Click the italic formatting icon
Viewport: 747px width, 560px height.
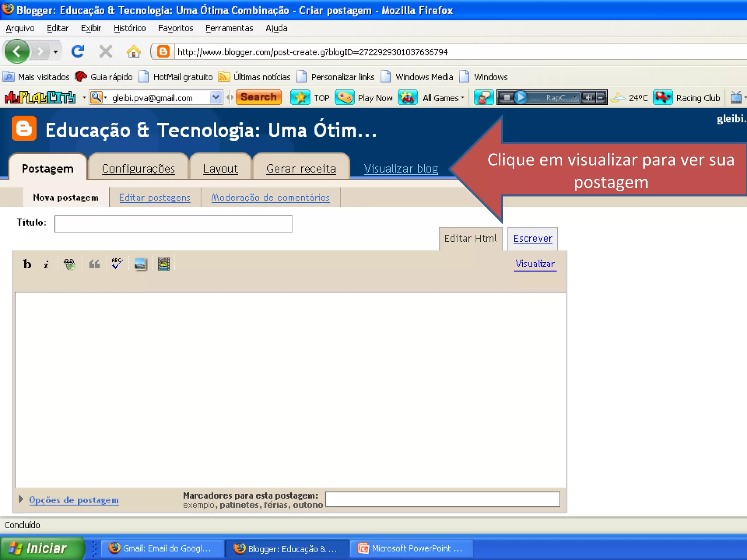point(46,264)
